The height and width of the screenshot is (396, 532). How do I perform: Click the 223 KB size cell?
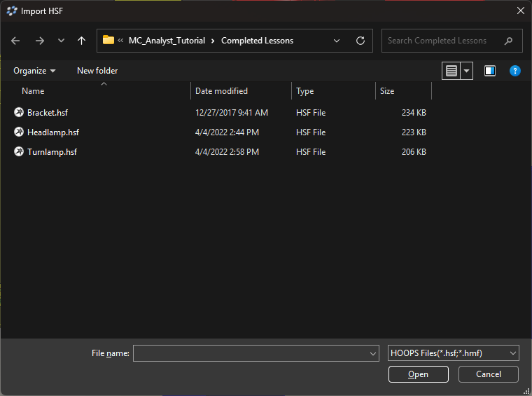[414, 132]
